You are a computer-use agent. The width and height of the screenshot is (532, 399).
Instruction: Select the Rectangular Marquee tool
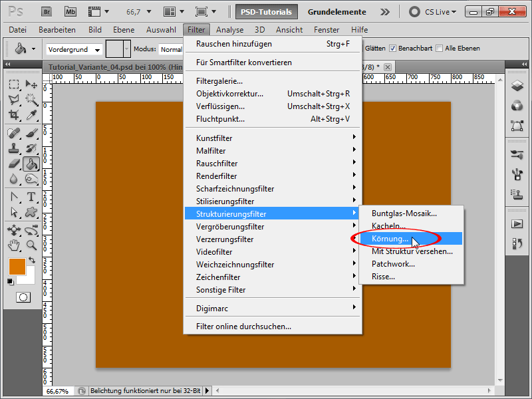(14, 84)
